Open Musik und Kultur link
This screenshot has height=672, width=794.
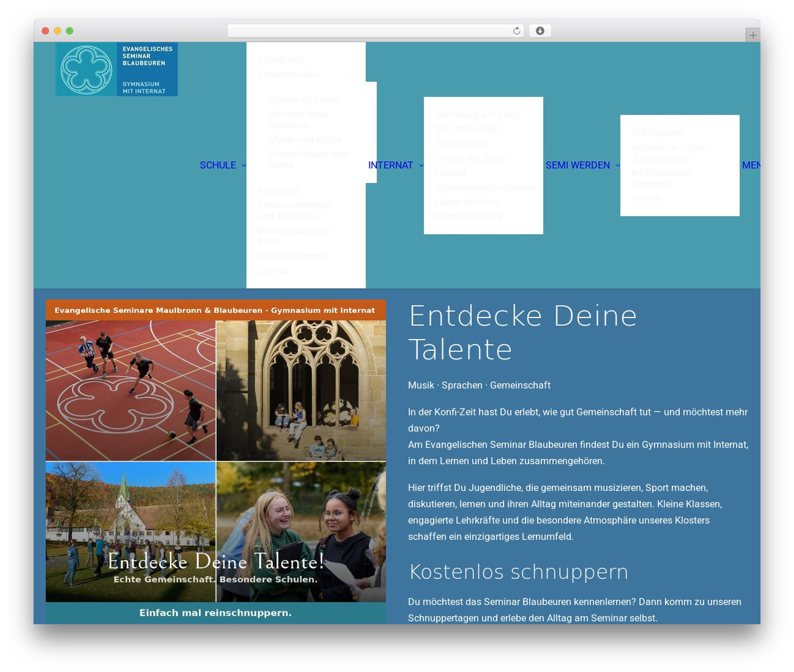[305, 139]
